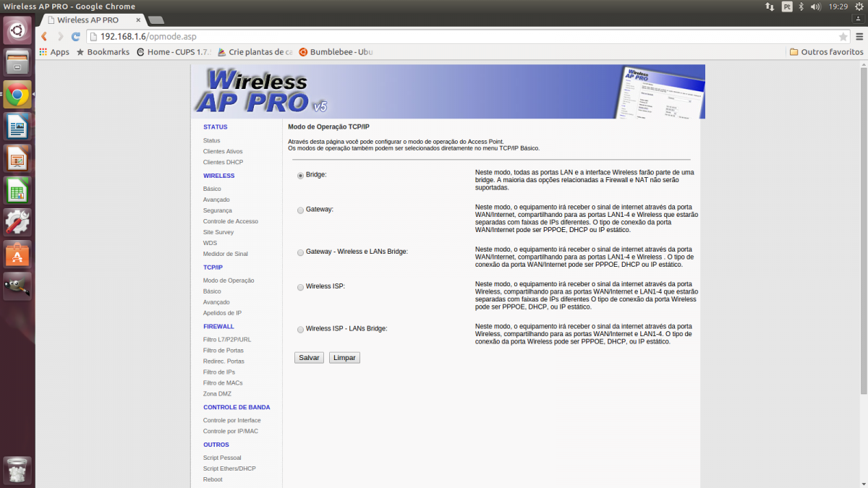This screenshot has height=488, width=868.
Task: Open the Pt keyboard layout indicator
Action: [x=787, y=7]
